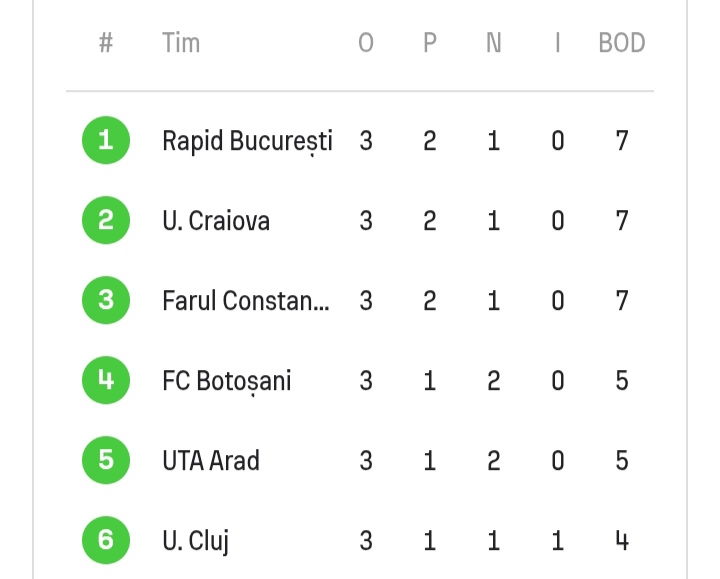Open U. Cluj team entry
Viewport: 720px width, 579px height.
click(x=195, y=541)
